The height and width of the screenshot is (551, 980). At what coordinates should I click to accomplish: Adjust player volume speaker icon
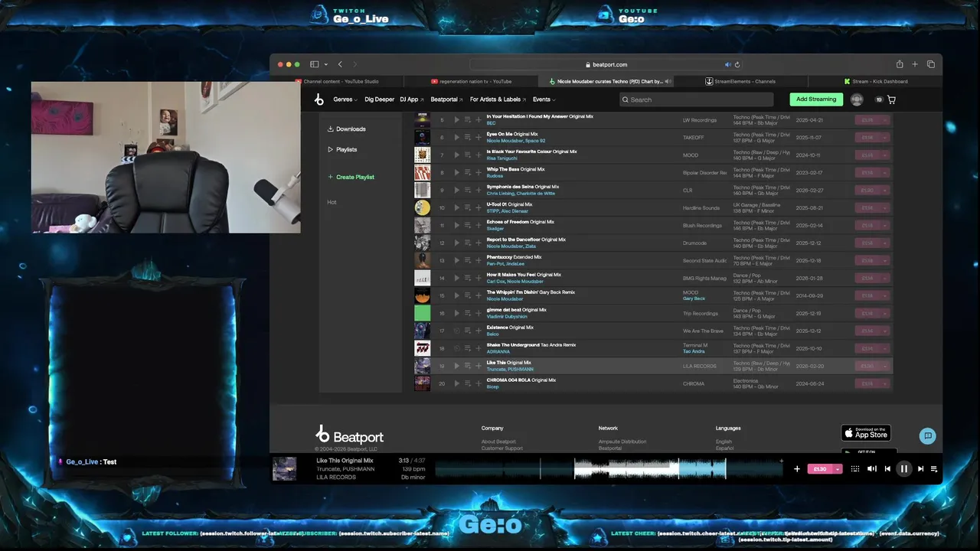[x=871, y=468]
